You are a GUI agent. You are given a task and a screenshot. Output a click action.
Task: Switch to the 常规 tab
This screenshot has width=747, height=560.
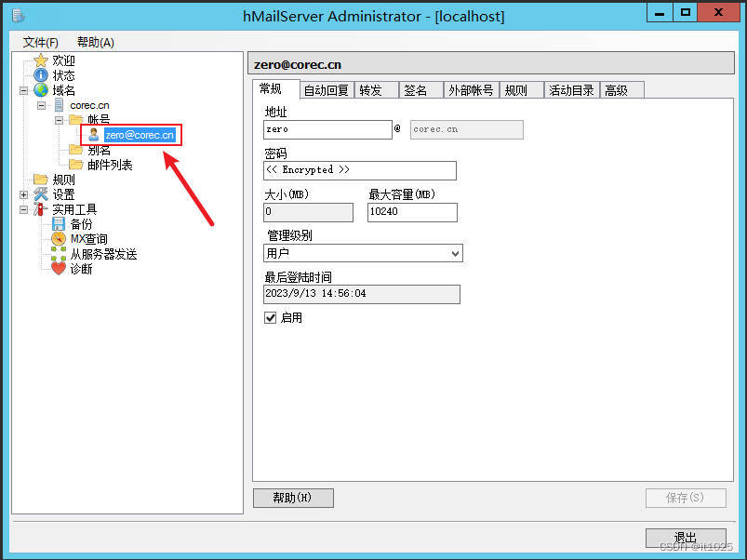pos(276,89)
